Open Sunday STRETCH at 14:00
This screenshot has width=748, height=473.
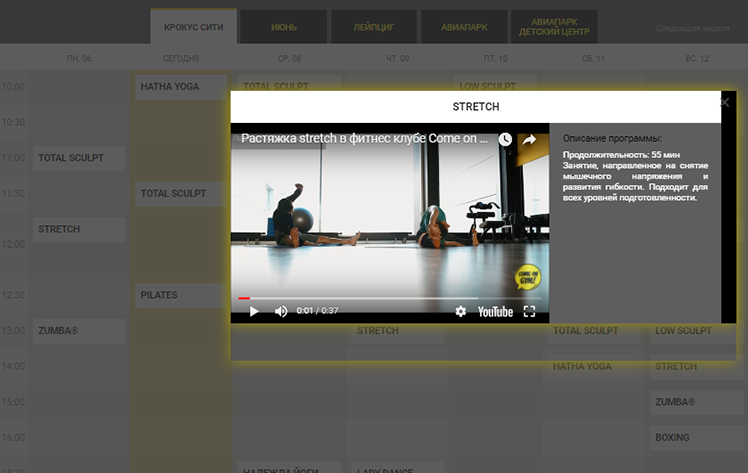(697, 367)
